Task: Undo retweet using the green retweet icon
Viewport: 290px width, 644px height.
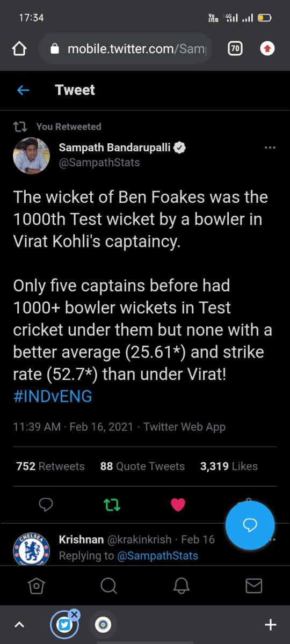Action: 112,504
